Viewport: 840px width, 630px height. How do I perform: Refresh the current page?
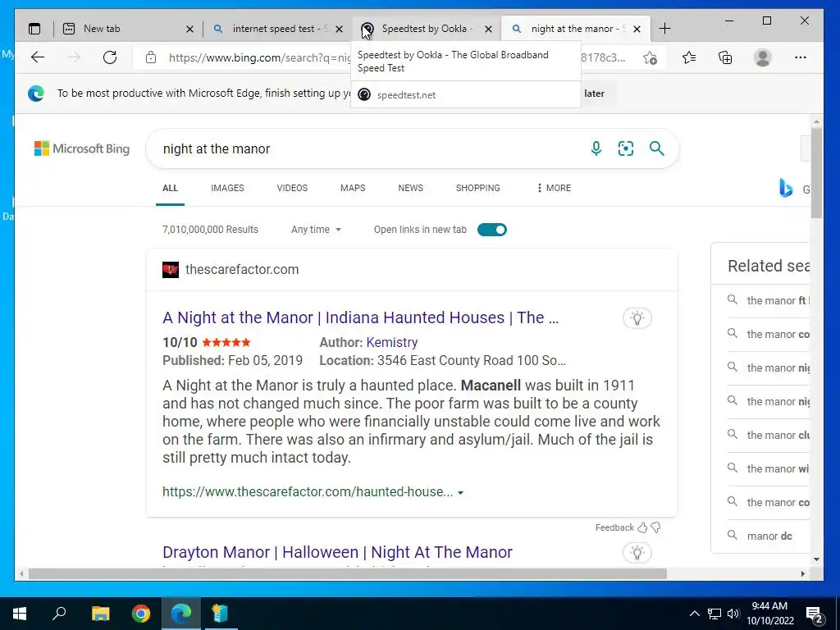[110, 57]
